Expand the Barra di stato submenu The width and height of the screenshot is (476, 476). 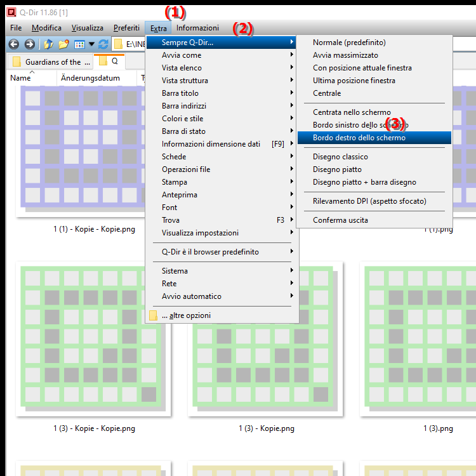221,131
